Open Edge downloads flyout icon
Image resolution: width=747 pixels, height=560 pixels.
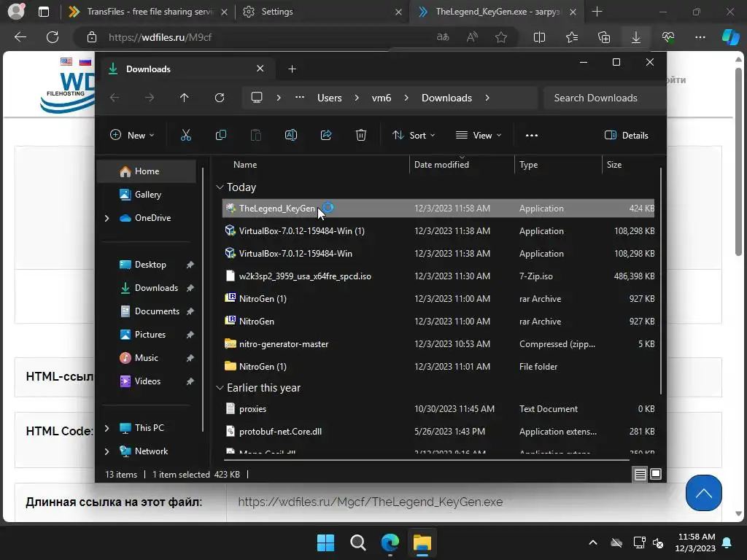tap(636, 37)
